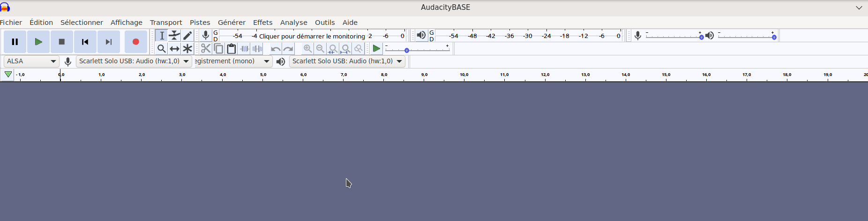Screen dimensions: 868x221
Task: Open the Affichage menu
Action: tap(127, 23)
